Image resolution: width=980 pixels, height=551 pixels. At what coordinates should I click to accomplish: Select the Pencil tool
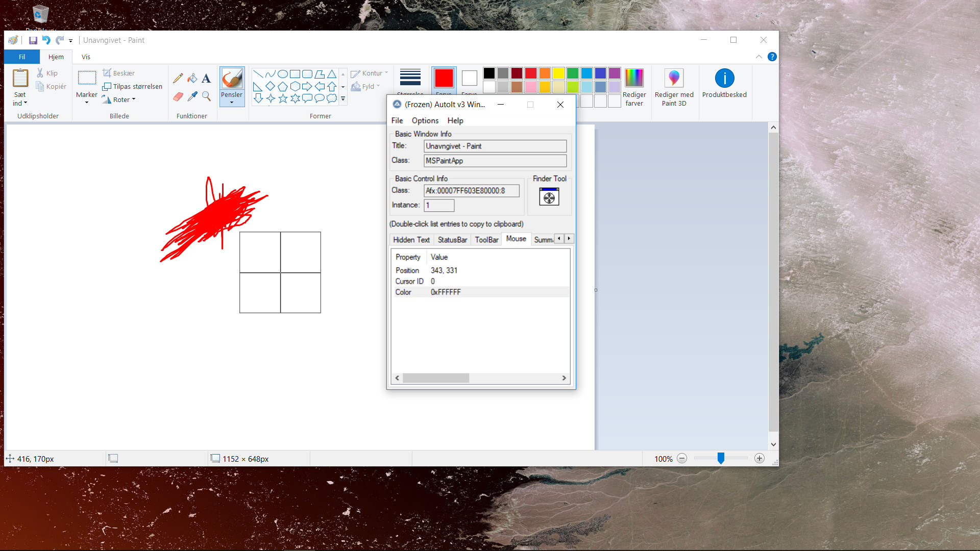[178, 79]
